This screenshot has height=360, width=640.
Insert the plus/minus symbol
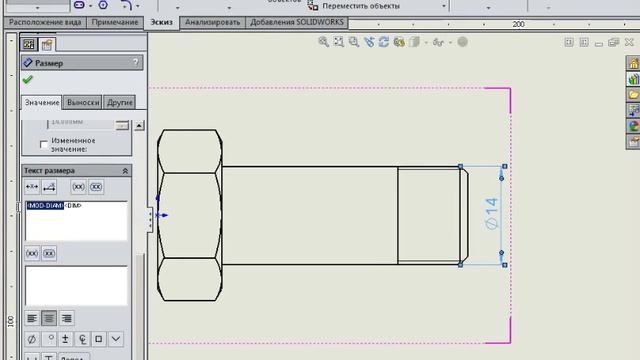[65, 339]
